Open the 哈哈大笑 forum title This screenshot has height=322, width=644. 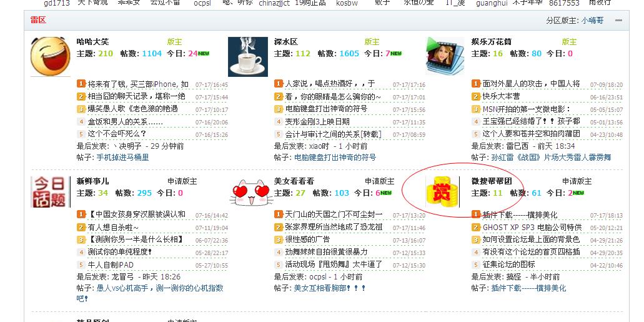coord(93,42)
